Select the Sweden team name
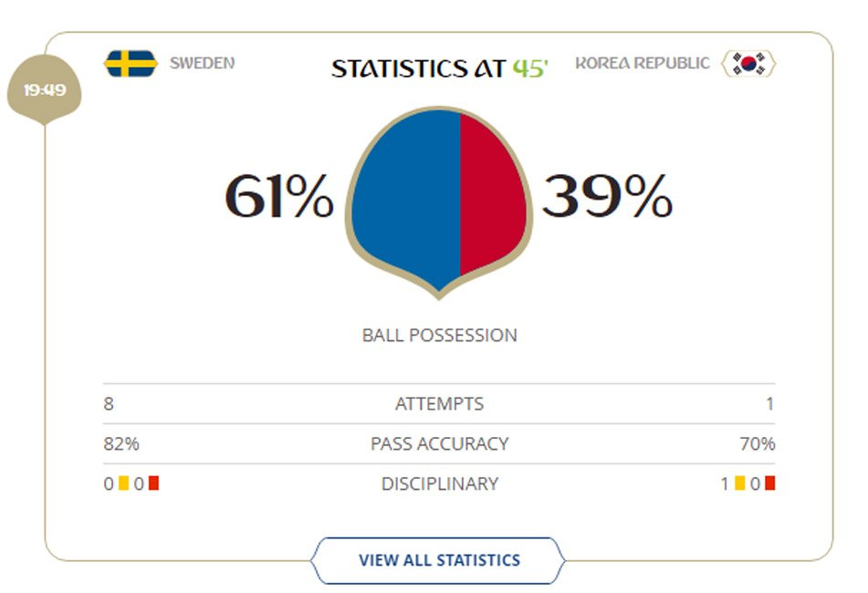868x593 pixels. [202, 64]
